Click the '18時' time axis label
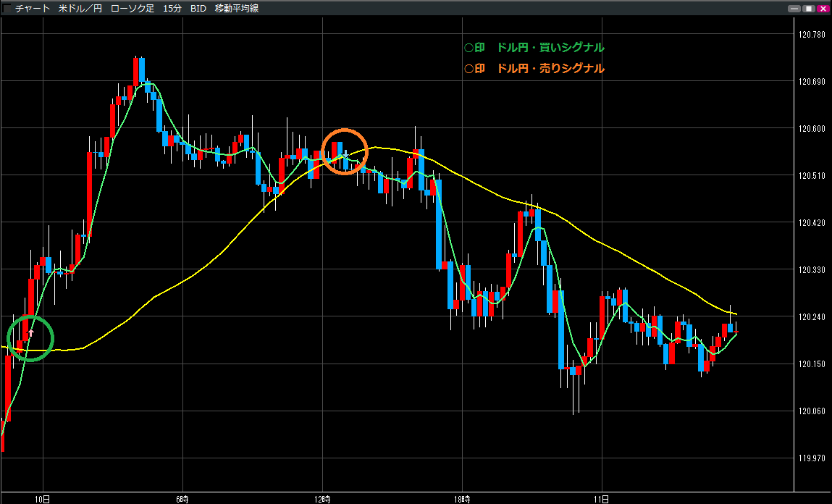This screenshot has height=504, width=832. 462,499
